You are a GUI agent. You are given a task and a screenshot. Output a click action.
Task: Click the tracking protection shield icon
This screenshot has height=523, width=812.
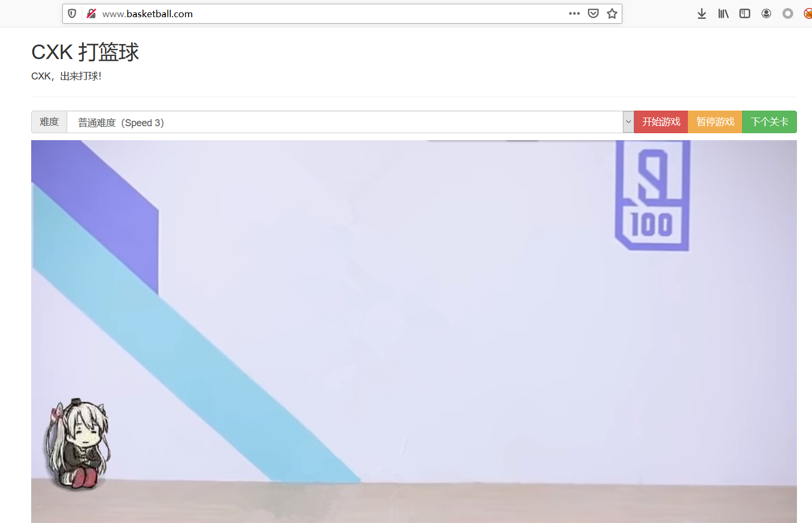click(x=72, y=13)
